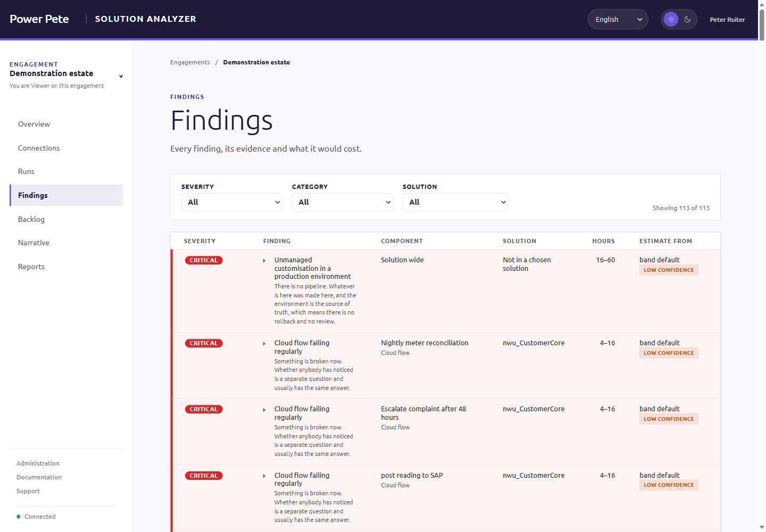Click the Engagements breadcrumb link
Viewport: 766px width, 532px height.
point(190,62)
